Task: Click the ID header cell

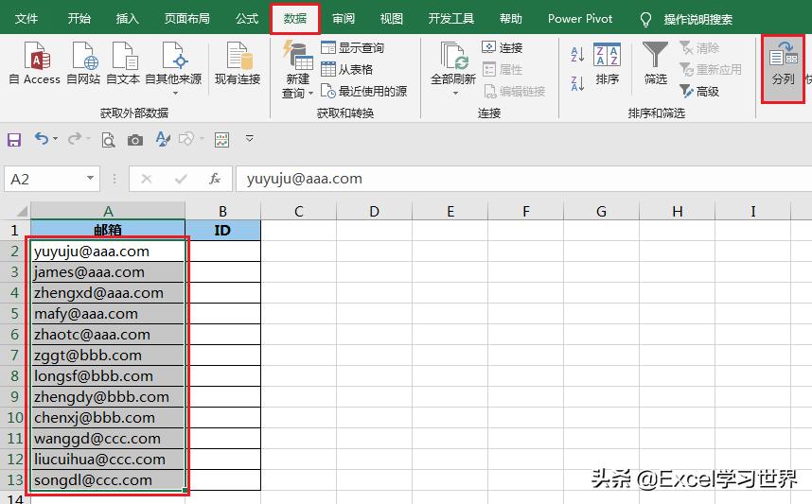Action: pyautogui.click(x=222, y=231)
